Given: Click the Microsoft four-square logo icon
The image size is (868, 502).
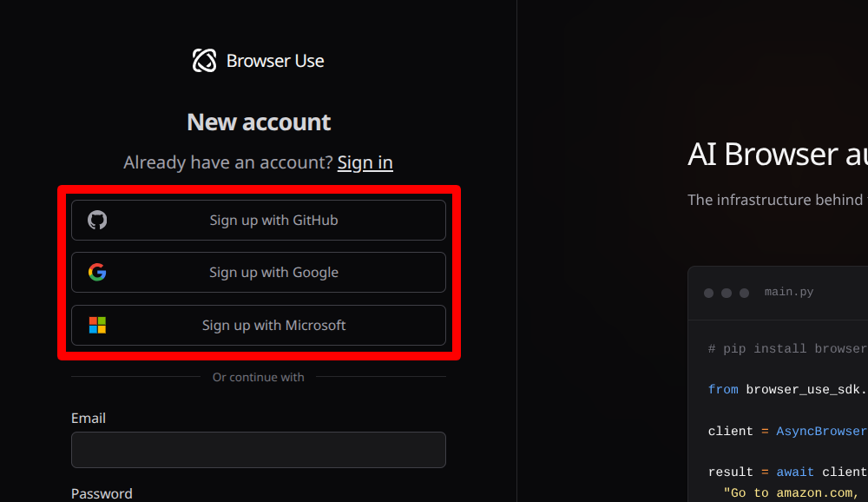Looking at the screenshot, I should (97, 325).
